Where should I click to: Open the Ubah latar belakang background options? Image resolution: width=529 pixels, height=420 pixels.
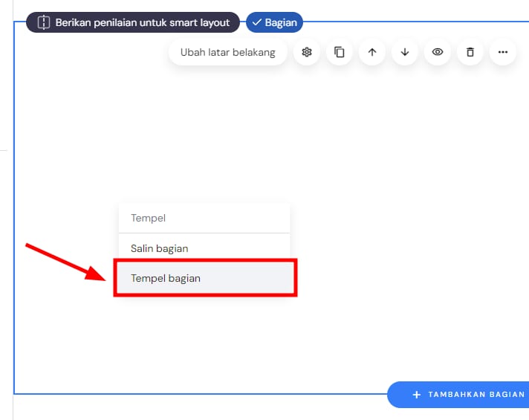point(228,52)
